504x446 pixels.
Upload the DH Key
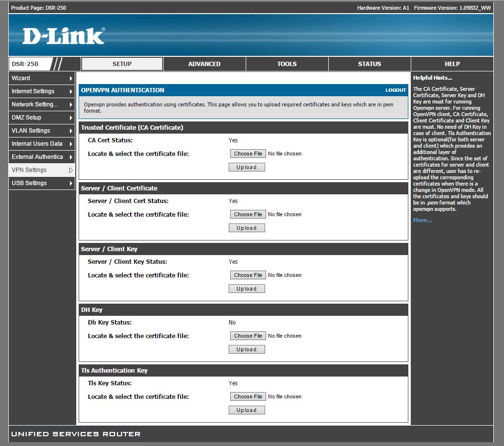pos(247,349)
